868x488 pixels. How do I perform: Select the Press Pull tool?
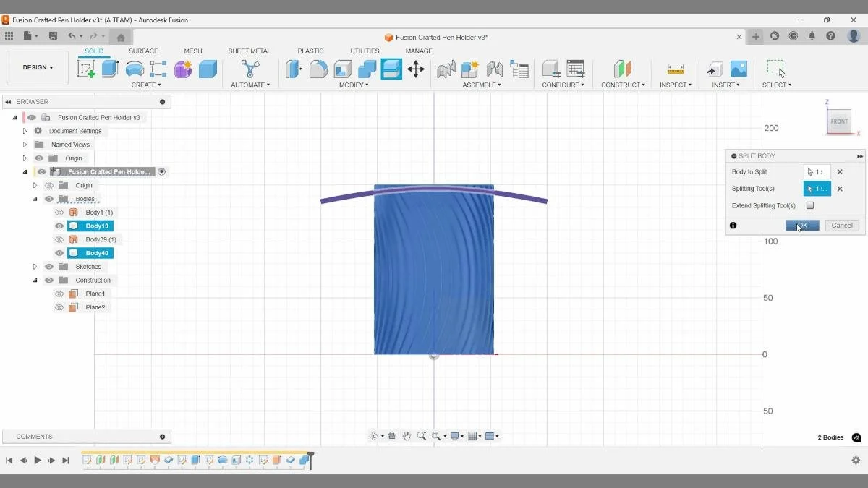click(294, 69)
